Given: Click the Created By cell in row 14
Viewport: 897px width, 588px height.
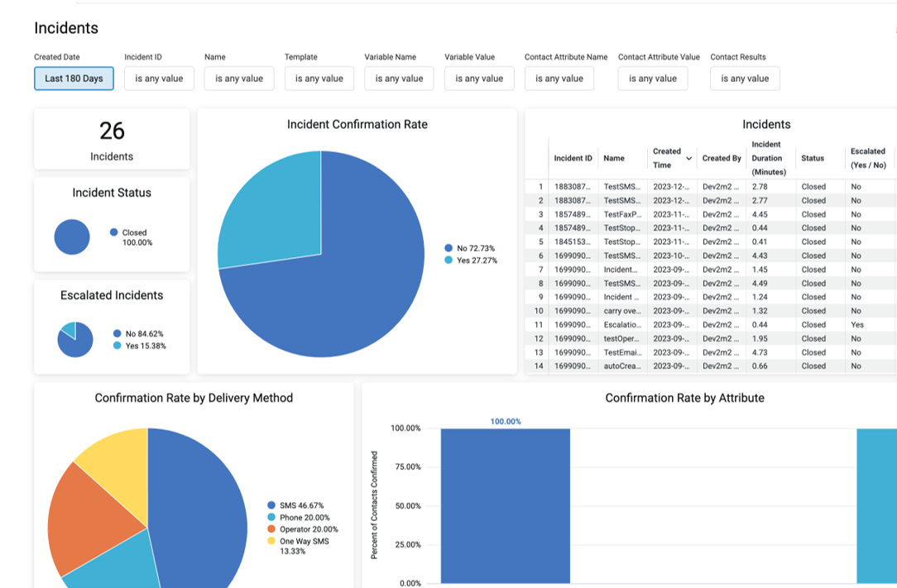Looking at the screenshot, I should pyautogui.click(x=721, y=366).
